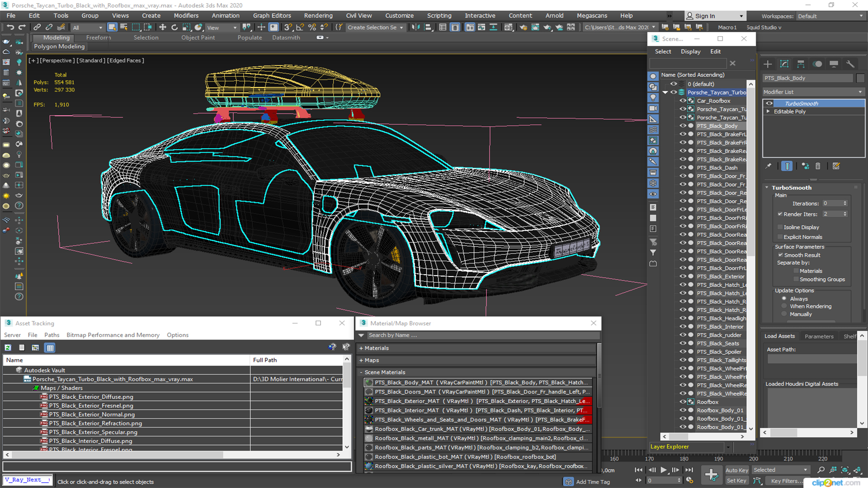Click the Auto Key button
The image size is (868, 488).
(737, 470)
